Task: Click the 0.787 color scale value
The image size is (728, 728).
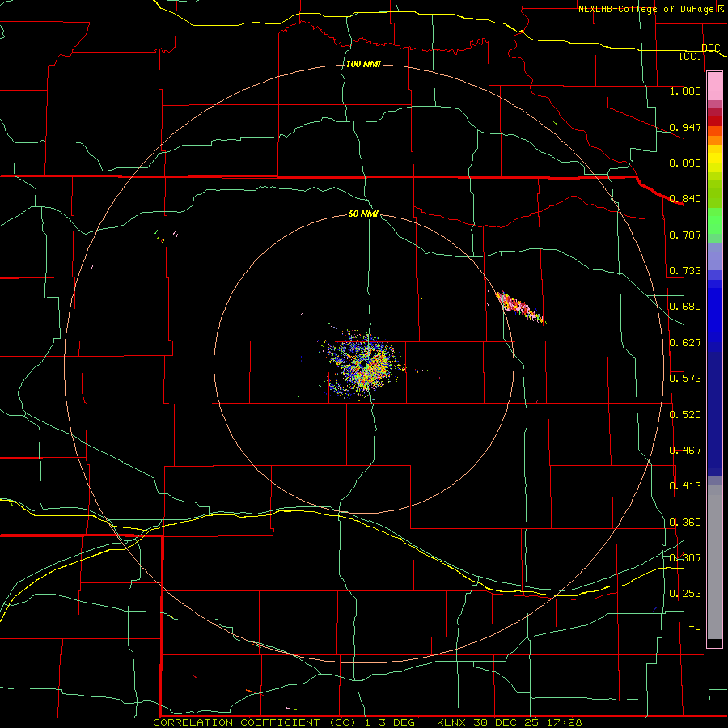Action: coord(685,235)
